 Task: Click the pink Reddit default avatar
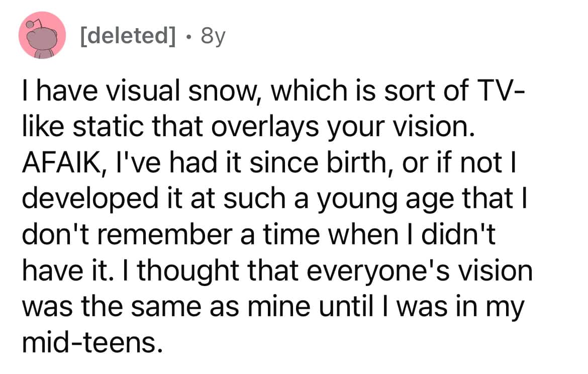[x=42, y=36]
